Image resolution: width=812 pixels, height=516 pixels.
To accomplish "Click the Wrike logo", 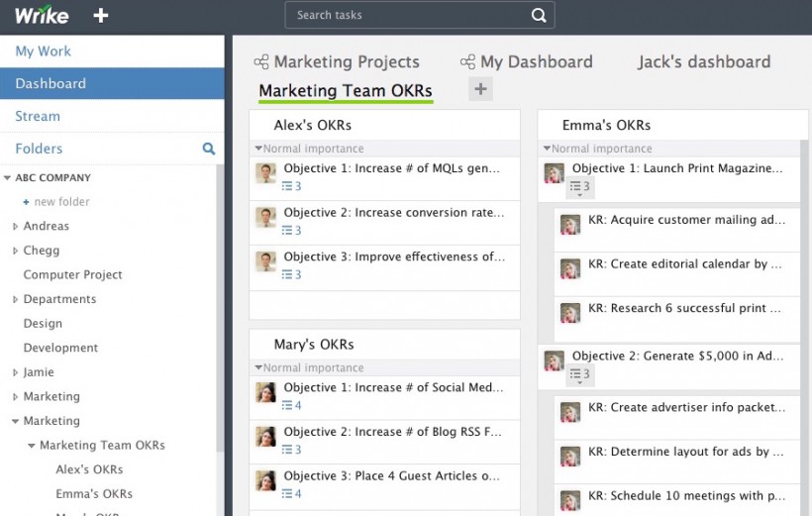I will (x=42, y=15).
